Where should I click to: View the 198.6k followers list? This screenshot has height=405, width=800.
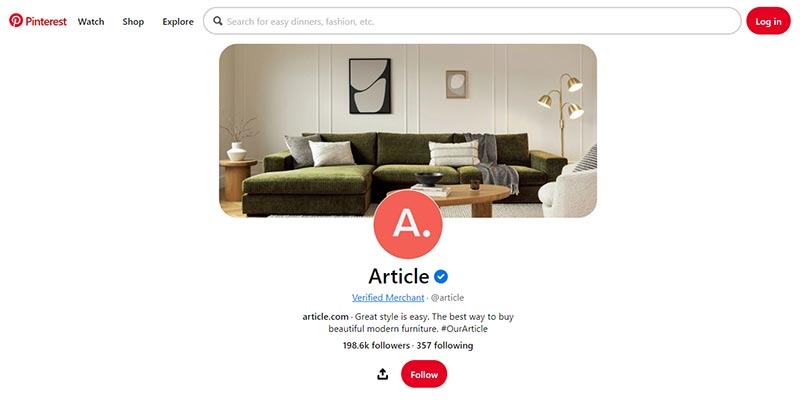coord(376,345)
